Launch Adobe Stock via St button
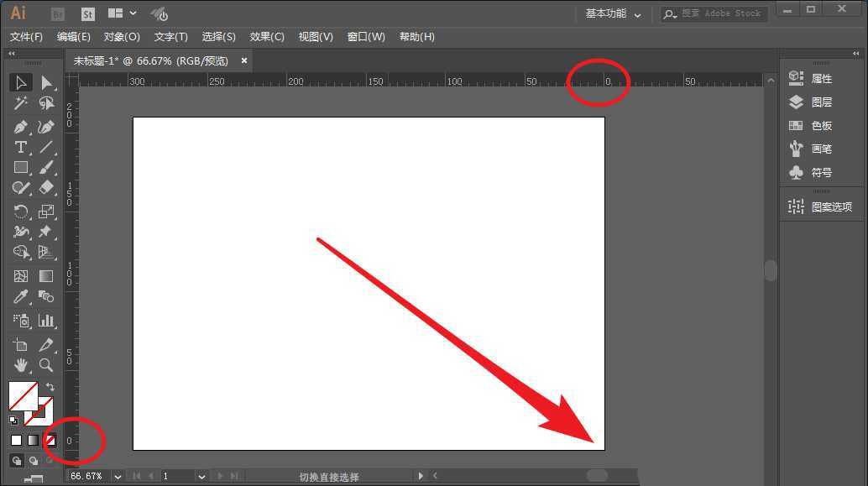The width and height of the screenshot is (868, 486). tap(87, 13)
